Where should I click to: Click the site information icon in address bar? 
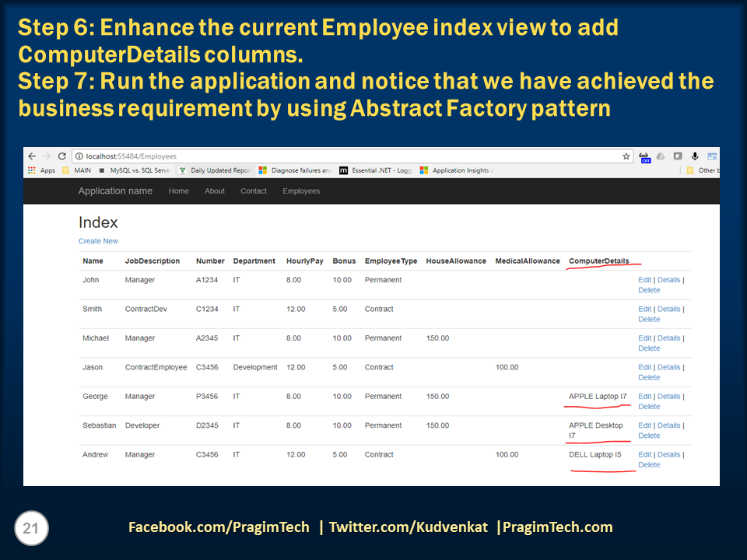78,155
